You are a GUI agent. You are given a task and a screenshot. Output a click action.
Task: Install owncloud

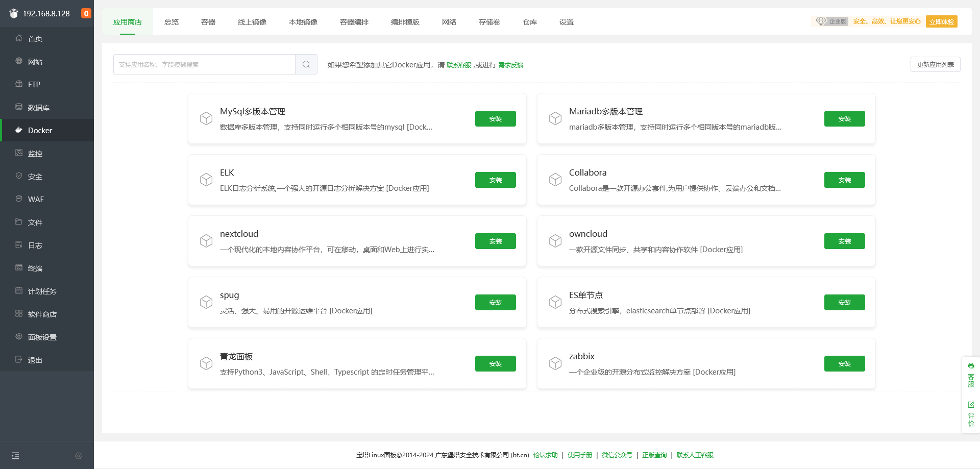845,241
